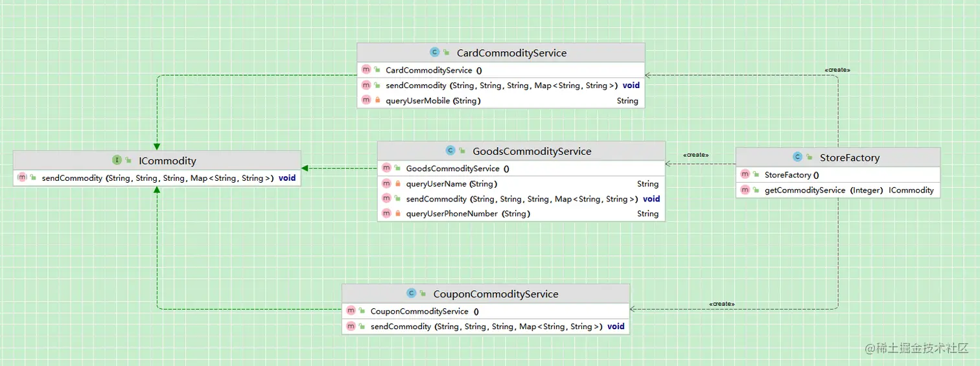
Task: Select the StoreFactory () constructor row
Action: (x=838, y=175)
